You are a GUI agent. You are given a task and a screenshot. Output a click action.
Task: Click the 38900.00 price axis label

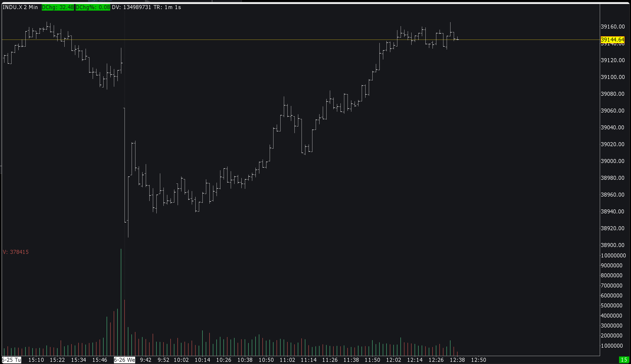[x=612, y=245]
